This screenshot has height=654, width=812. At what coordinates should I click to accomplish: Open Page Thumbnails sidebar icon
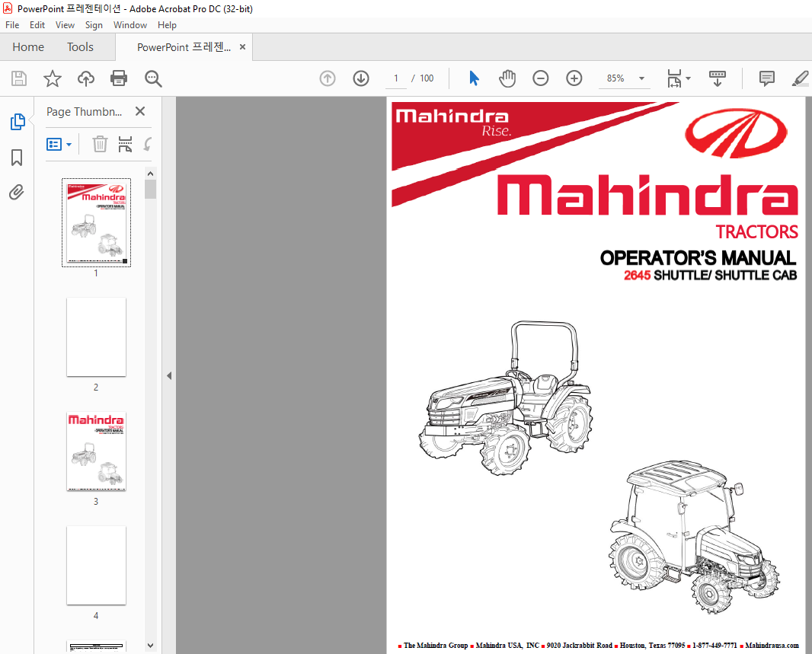(x=18, y=122)
